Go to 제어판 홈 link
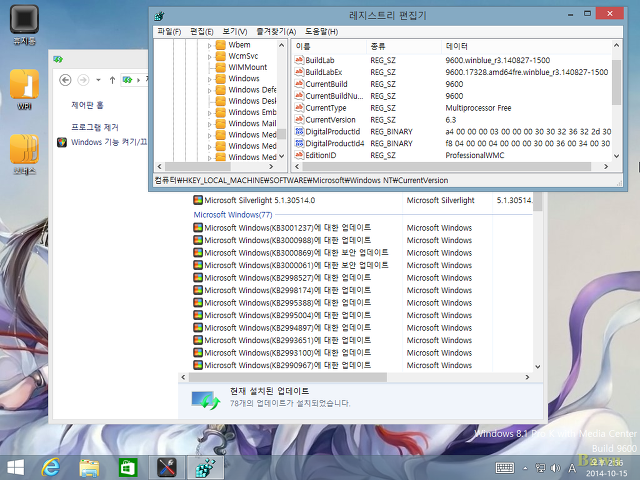This screenshot has height=480, width=640. pyautogui.click(x=87, y=105)
